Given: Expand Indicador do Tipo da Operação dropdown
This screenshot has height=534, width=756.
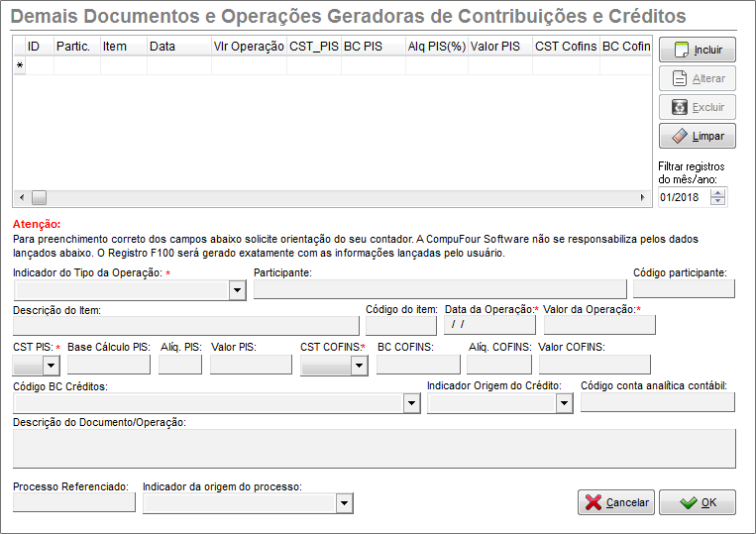Looking at the screenshot, I should (237, 289).
